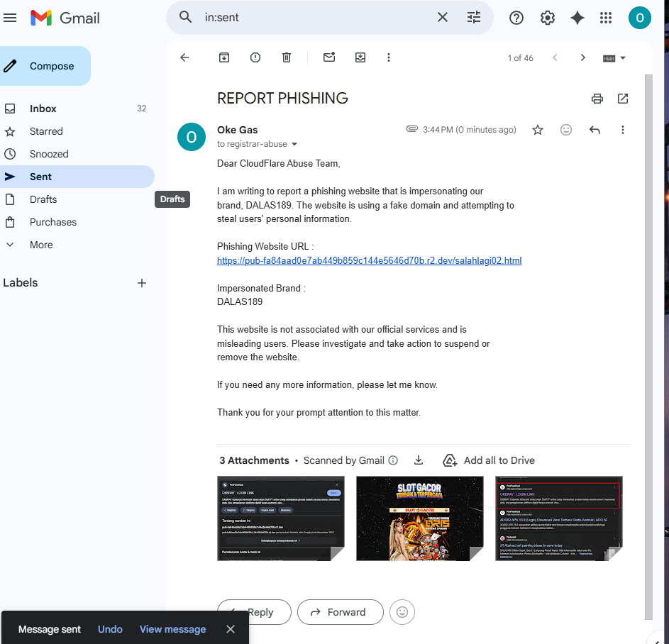Screen dimensions: 669x644
Task: Click in the search mail field
Action: 316,18
